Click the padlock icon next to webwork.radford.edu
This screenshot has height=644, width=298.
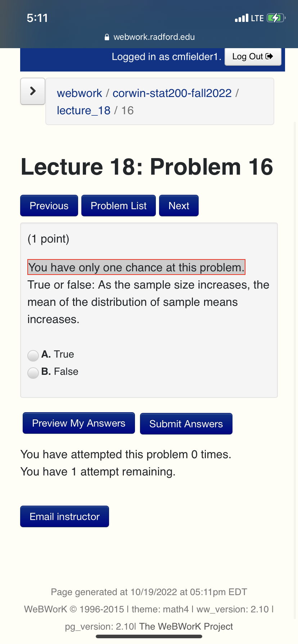point(106,37)
